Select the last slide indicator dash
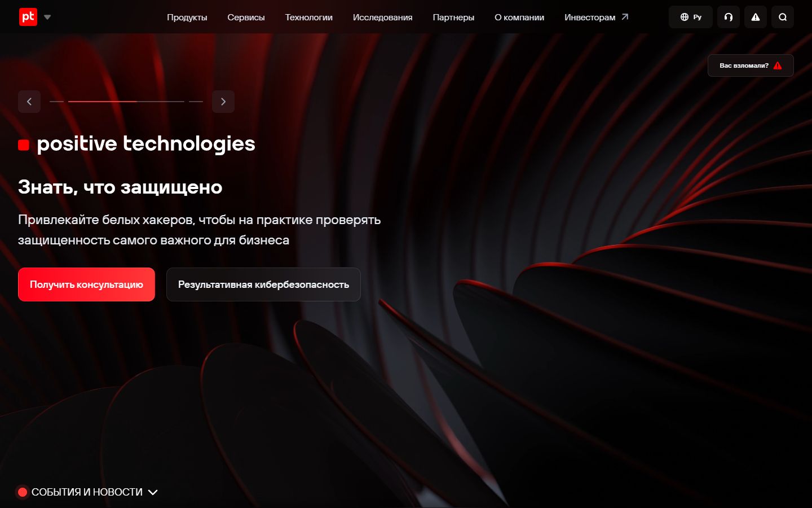The image size is (812, 508). click(196, 102)
